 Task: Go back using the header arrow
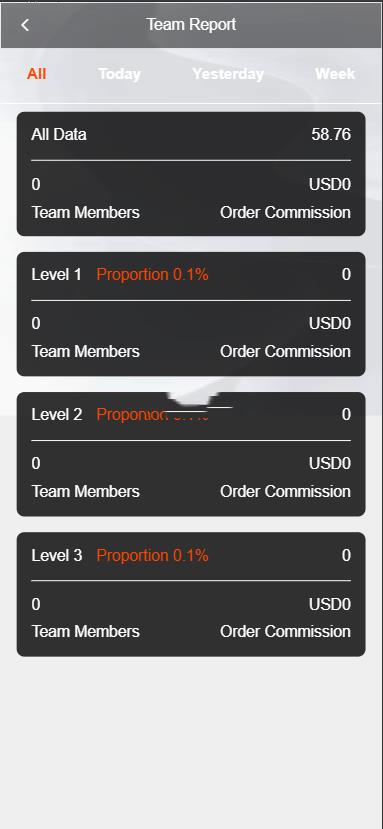[x=25, y=25]
